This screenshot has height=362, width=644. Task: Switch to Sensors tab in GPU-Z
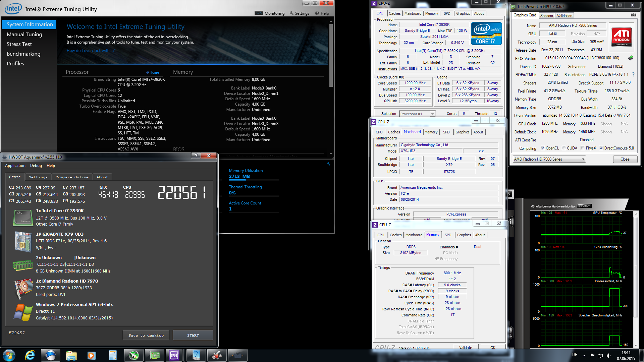coord(546,16)
